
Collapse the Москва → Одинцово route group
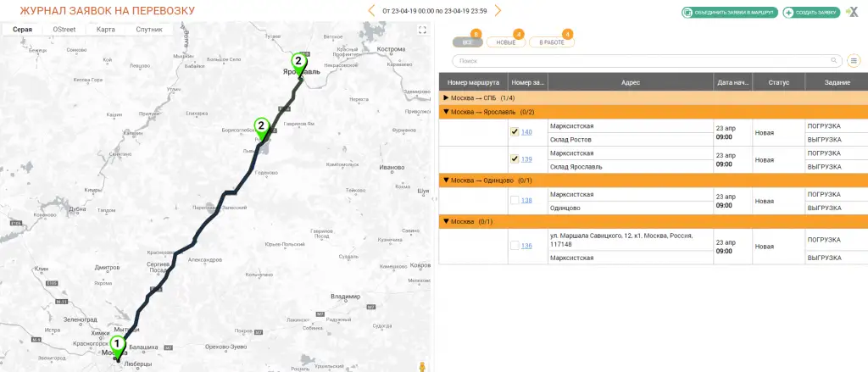point(446,180)
